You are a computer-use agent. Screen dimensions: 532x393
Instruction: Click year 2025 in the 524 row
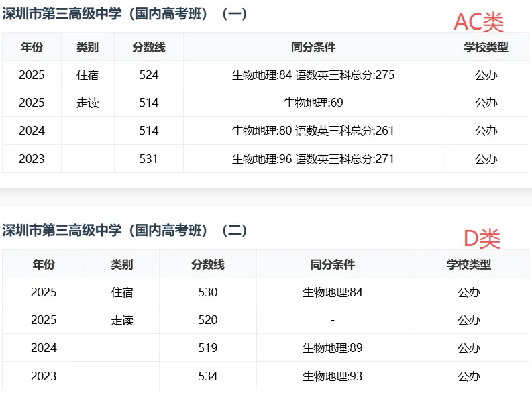click(x=32, y=75)
